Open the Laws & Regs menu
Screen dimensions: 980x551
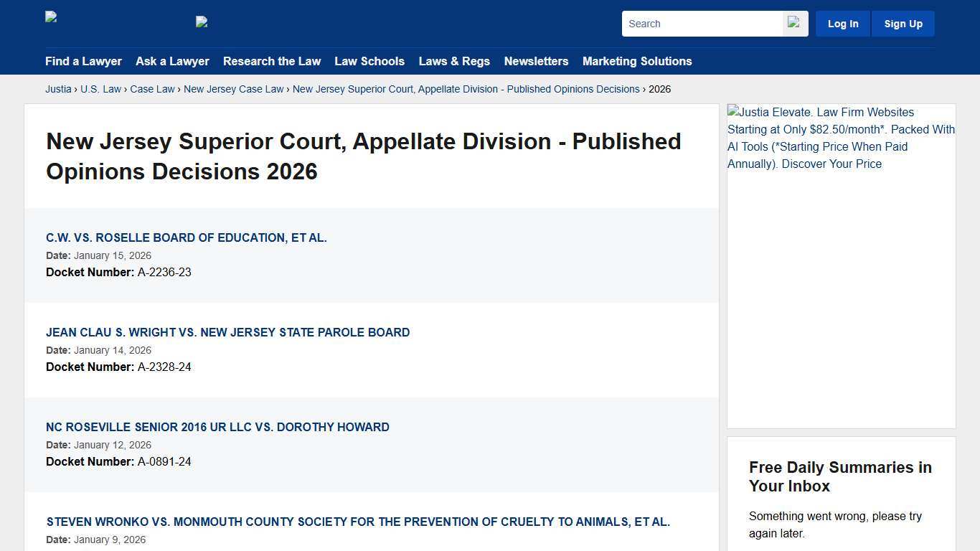pos(454,62)
